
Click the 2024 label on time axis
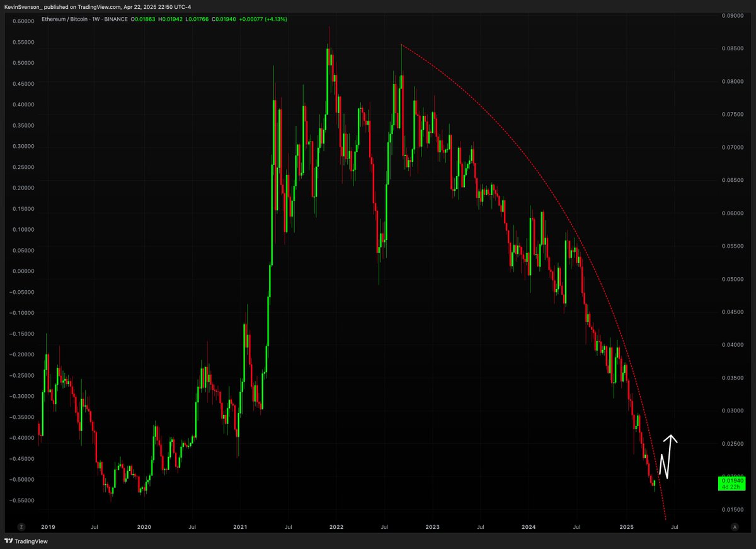point(529,526)
